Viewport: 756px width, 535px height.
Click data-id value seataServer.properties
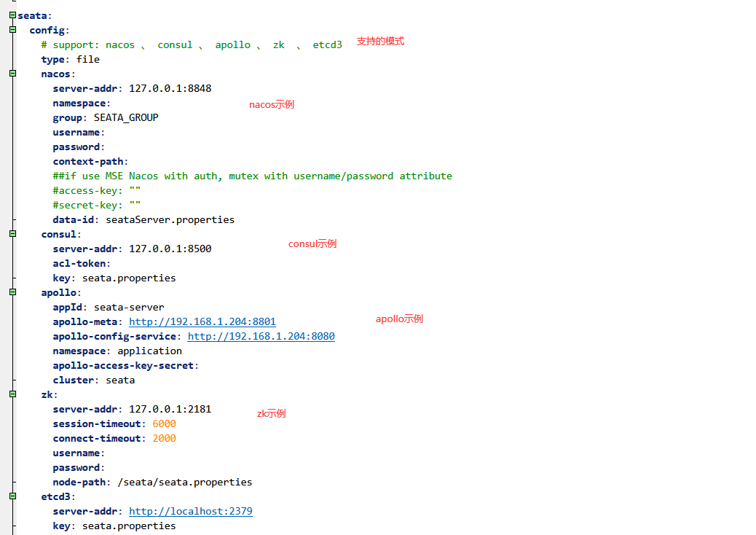[170, 220]
